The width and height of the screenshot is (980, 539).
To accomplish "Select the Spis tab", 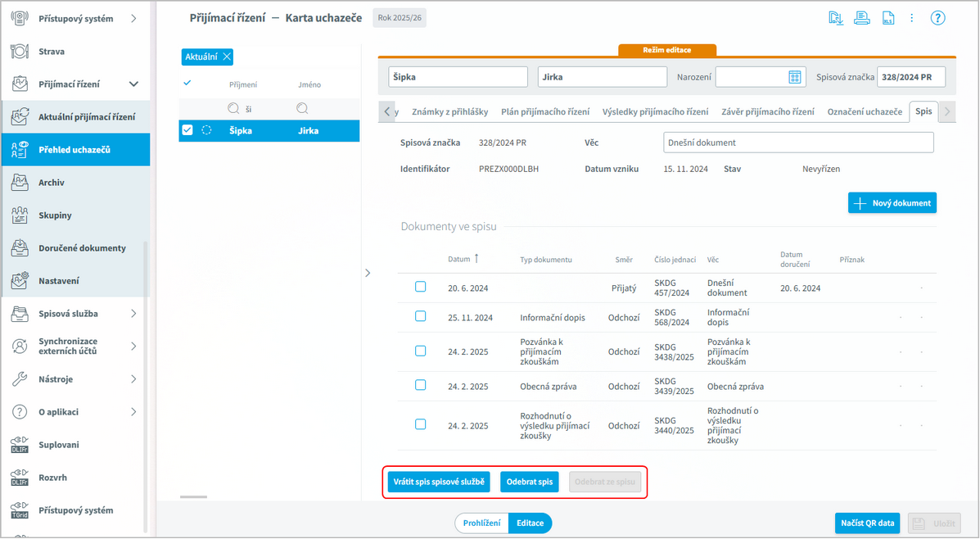I will point(924,111).
